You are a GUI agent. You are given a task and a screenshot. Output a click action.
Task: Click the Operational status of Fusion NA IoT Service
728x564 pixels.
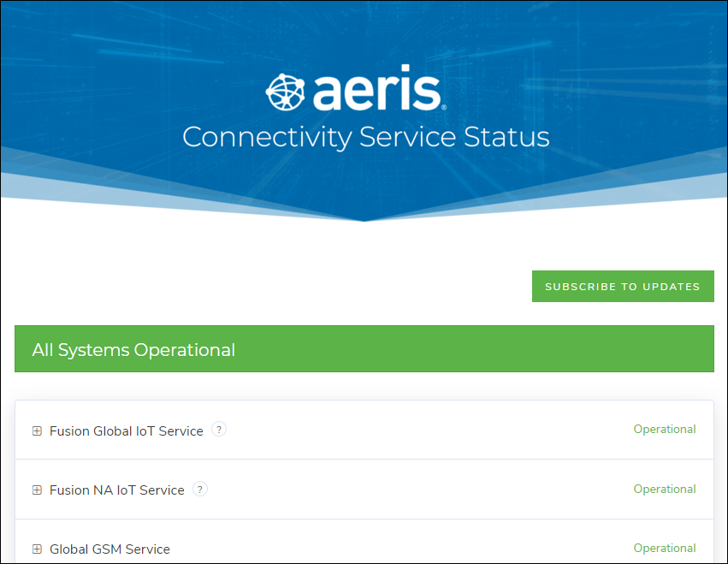tap(665, 489)
